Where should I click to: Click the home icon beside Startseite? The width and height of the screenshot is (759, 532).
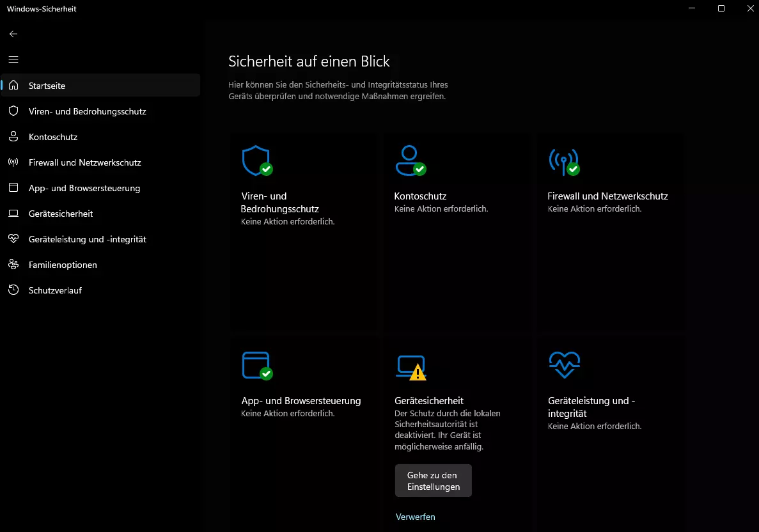tap(13, 85)
